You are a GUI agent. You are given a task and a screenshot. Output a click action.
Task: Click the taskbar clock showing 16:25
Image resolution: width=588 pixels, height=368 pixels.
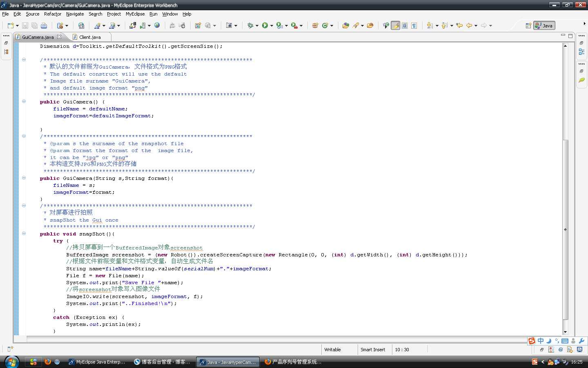pos(577,362)
